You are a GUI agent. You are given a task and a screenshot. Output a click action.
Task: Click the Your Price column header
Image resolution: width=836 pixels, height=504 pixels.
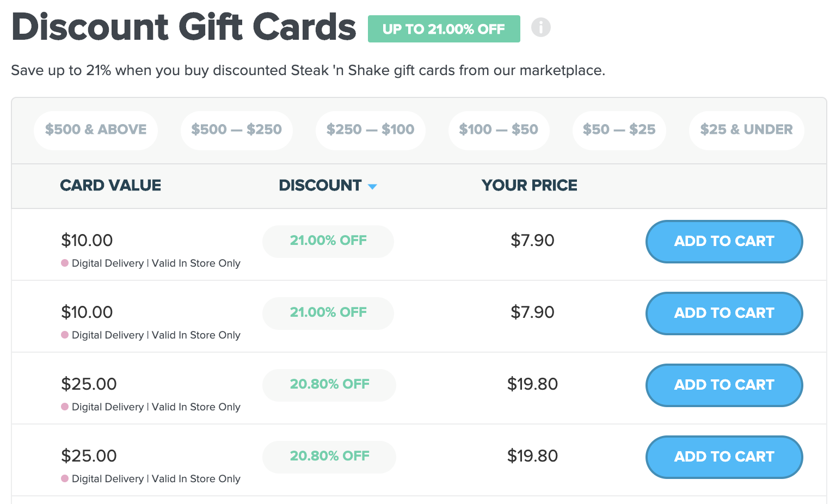pyautogui.click(x=529, y=186)
